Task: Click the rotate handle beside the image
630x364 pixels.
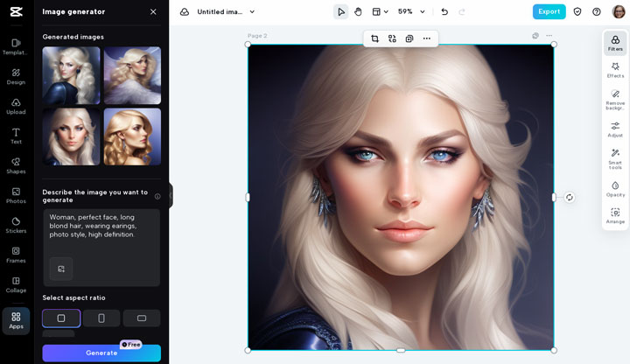Action: pos(570,197)
